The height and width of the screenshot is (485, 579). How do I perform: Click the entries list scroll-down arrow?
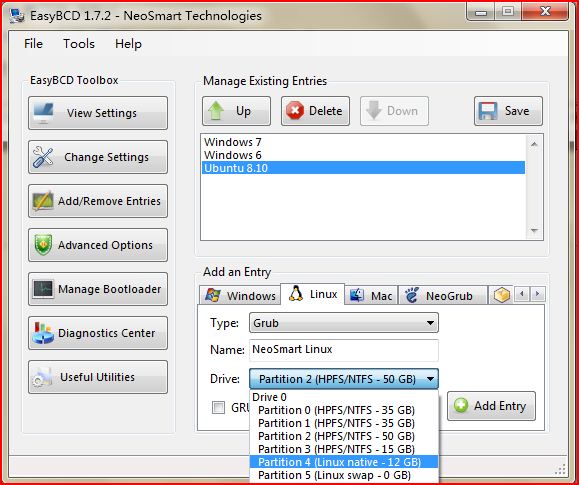(x=534, y=231)
